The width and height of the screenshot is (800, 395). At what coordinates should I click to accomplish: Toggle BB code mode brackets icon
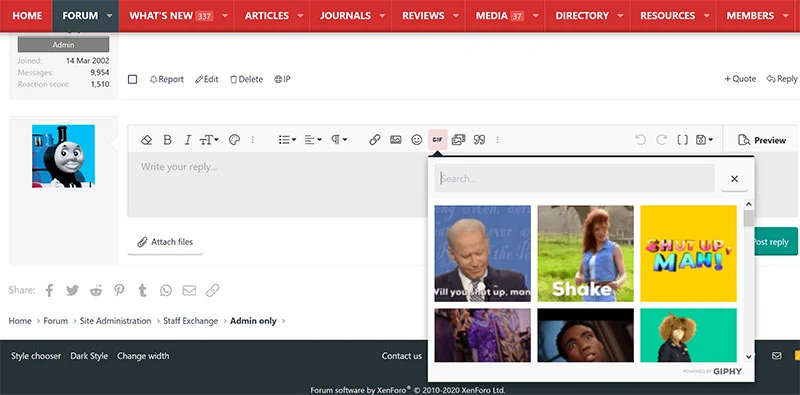tap(682, 140)
